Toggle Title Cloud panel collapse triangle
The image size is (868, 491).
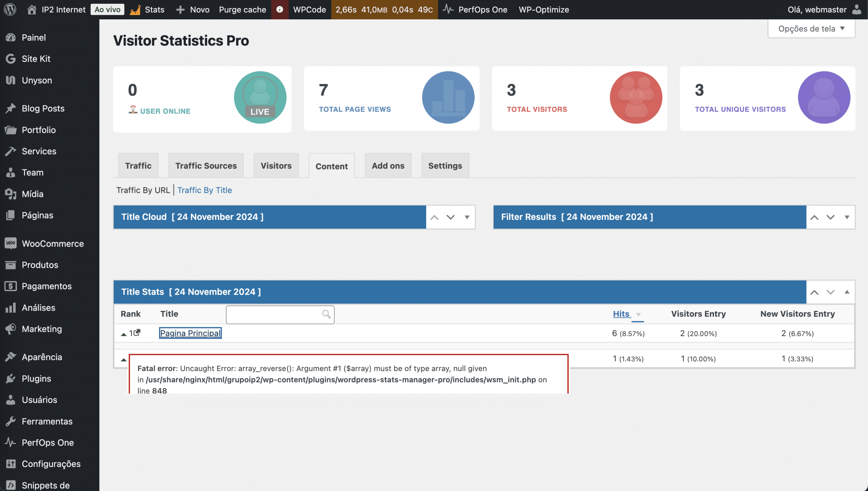(x=467, y=217)
